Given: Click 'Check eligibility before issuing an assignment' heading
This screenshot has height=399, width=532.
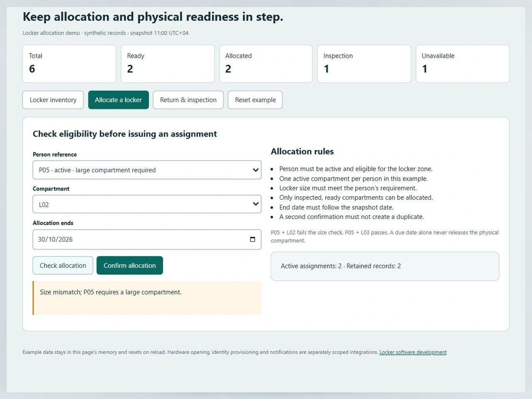Looking at the screenshot, I should tap(125, 134).
